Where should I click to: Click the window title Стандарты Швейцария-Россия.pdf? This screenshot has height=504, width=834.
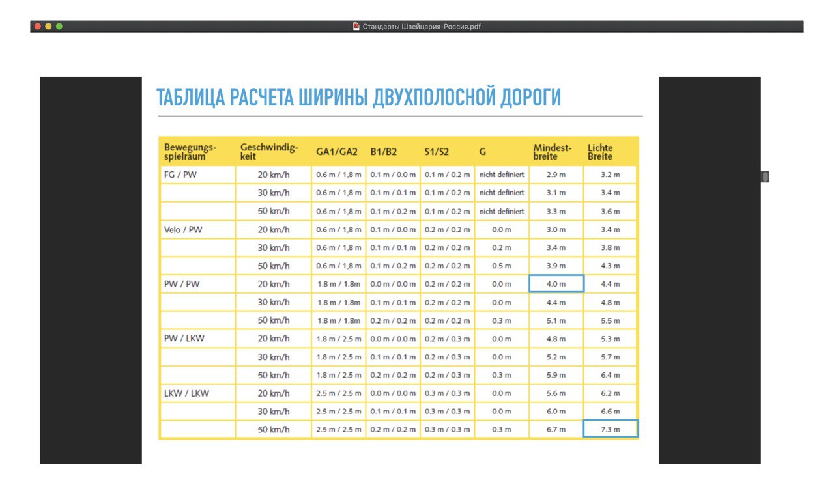422,27
